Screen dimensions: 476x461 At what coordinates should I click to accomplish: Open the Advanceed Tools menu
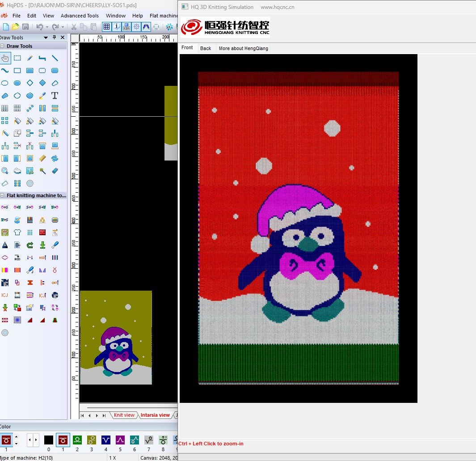click(80, 16)
